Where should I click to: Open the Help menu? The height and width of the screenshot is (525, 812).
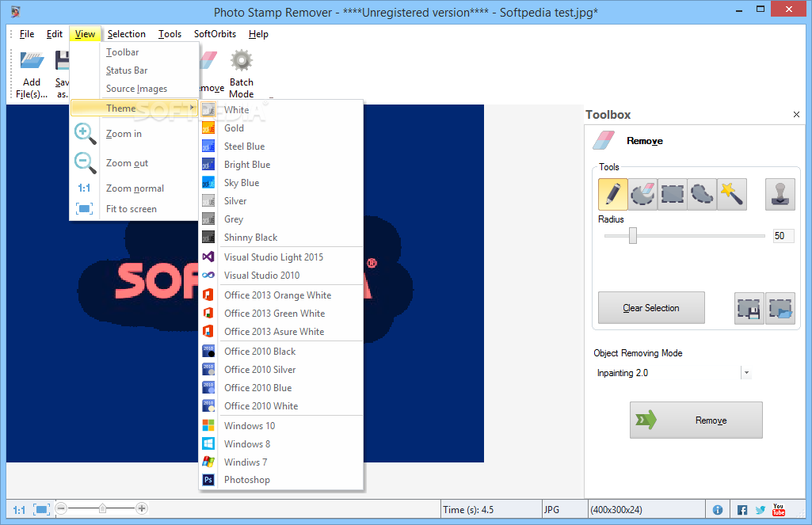258,34
